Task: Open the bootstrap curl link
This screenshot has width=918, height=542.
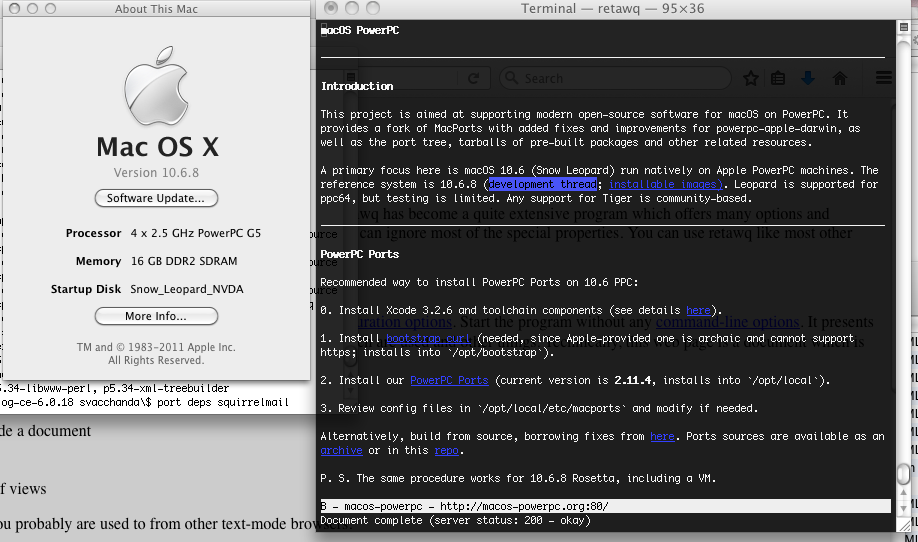Action: [428, 338]
